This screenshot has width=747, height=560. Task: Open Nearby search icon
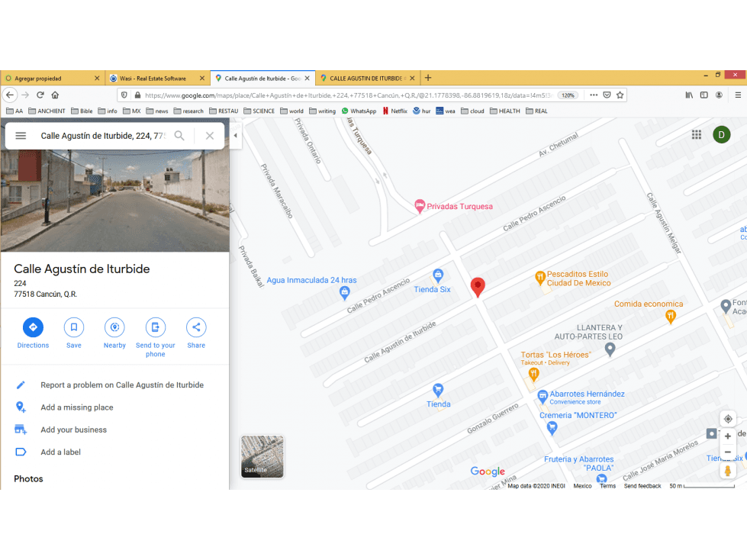point(114,327)
